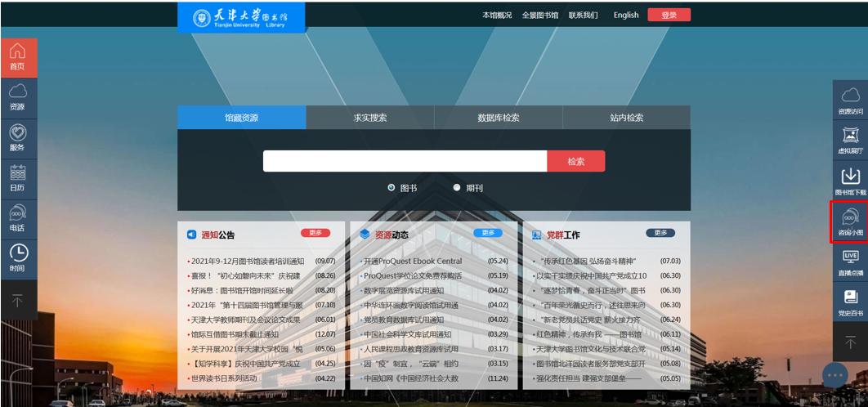Viewport: 868px width, 407px height.
Task: Open 开通ProQuest Ebook Central item
Action: (x=413, y=261)
